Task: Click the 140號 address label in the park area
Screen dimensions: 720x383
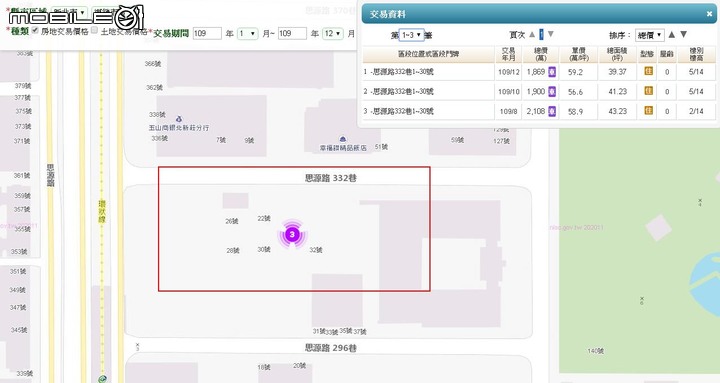Action: pyautogui.click(x=596, y=351)
